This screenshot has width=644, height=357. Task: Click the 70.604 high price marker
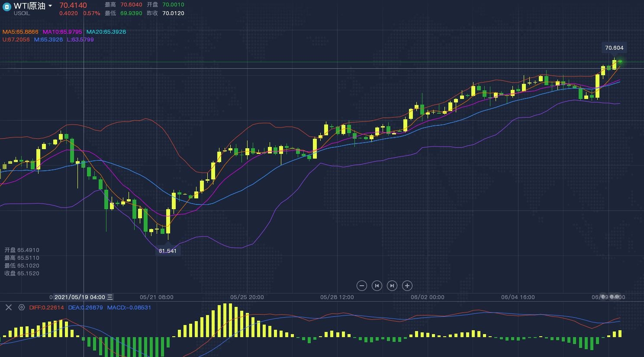pos(614,48)
